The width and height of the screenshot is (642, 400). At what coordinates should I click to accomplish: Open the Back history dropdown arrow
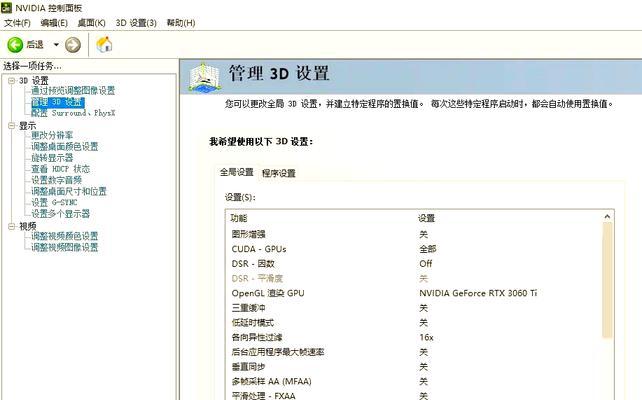(56, 45)
